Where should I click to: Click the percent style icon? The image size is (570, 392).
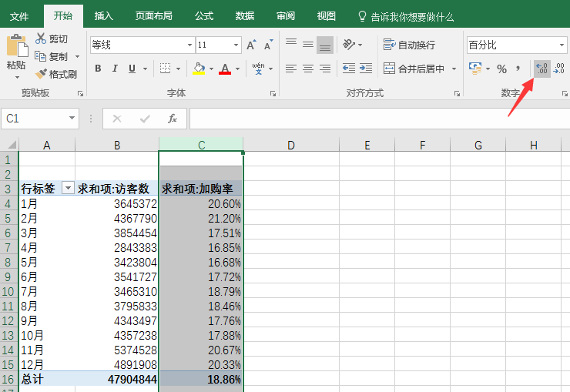[x=501, y=69]
